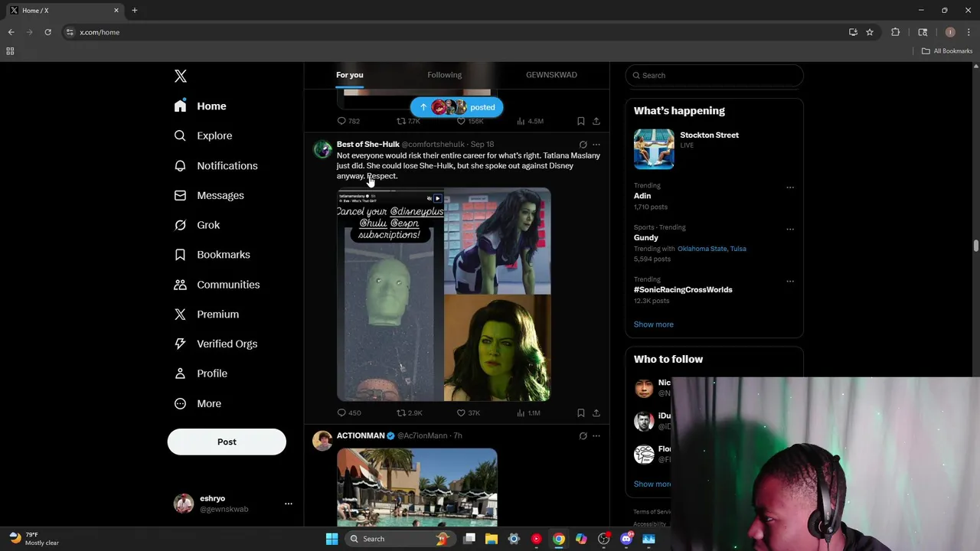The width and height of the screenshot is (980, 551).
Task: Open Premium in the sidebar
Action: [x=207, y=315]
